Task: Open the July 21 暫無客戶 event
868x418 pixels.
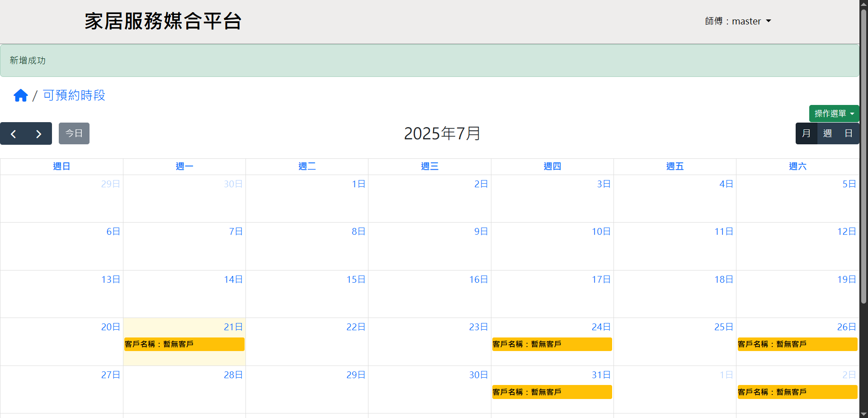Action: coord(184,344)
